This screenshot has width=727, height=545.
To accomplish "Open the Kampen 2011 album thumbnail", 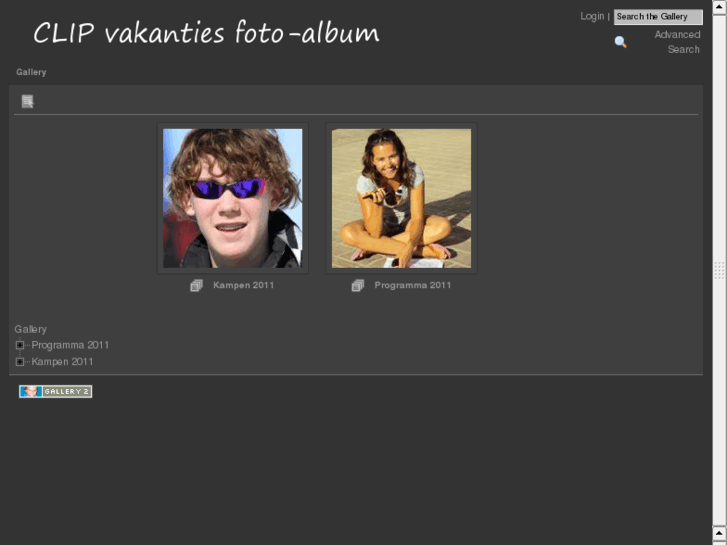I will pyautogui.click(x=233, y=198).
